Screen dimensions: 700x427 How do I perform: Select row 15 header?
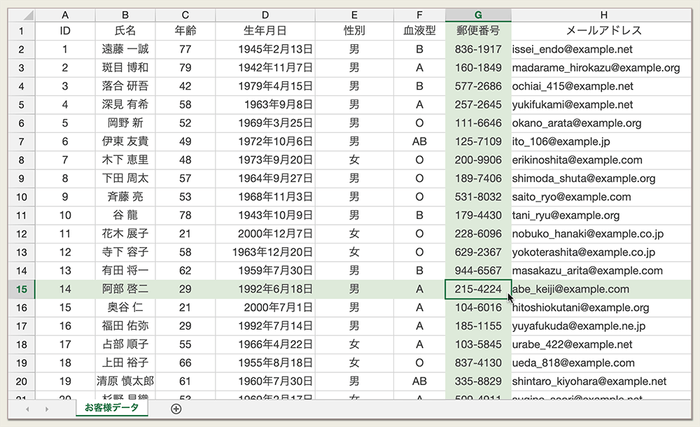[x=21, y=289]
